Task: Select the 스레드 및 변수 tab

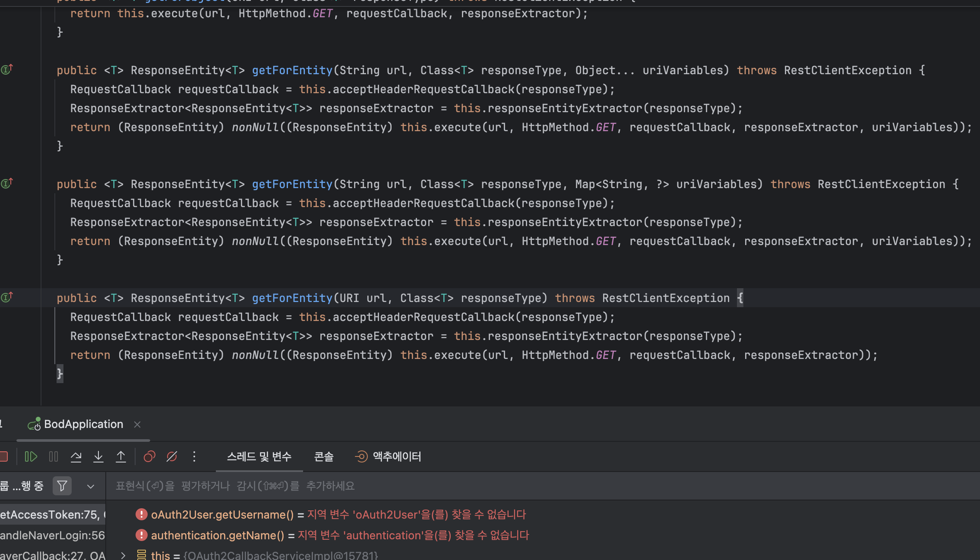Action: tap(259, 456)
